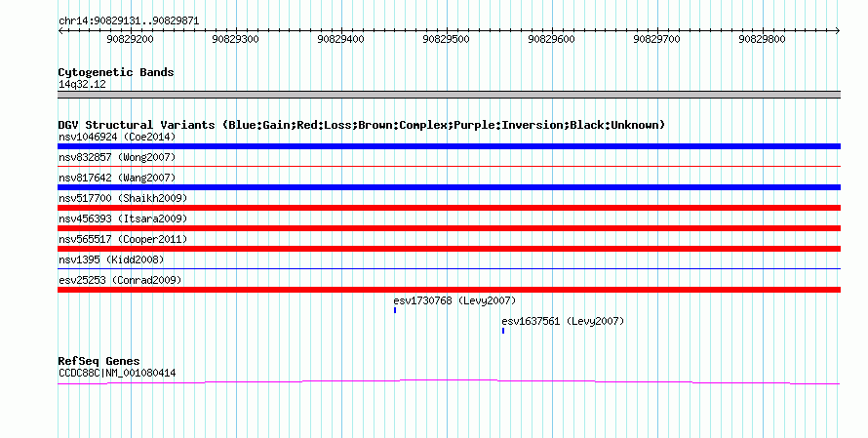Select the 14q32.12 band label
This screenshot has height=438, width=868.
pos(82,85)
